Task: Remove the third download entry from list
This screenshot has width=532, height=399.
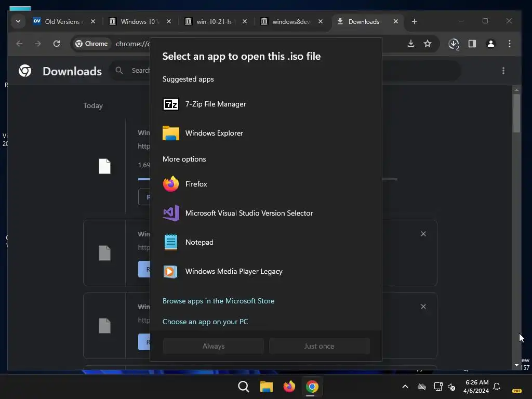Action: (423, 307)
